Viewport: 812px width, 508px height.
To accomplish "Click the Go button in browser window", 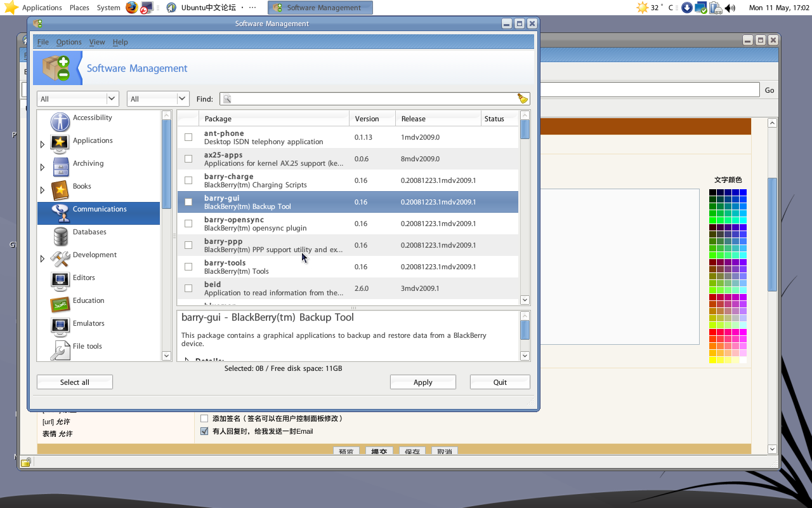I will click(769, 90).
